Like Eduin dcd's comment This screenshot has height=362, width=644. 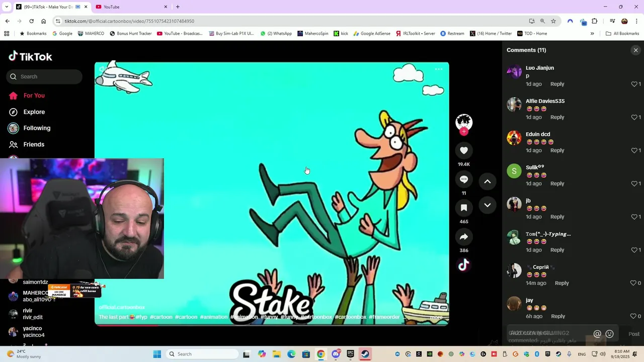coord(634,150)
